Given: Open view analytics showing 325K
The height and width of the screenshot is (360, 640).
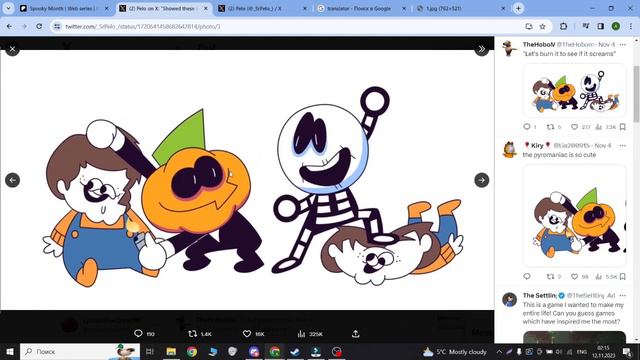Looking at the screenshot, I should tap(302, 334).
